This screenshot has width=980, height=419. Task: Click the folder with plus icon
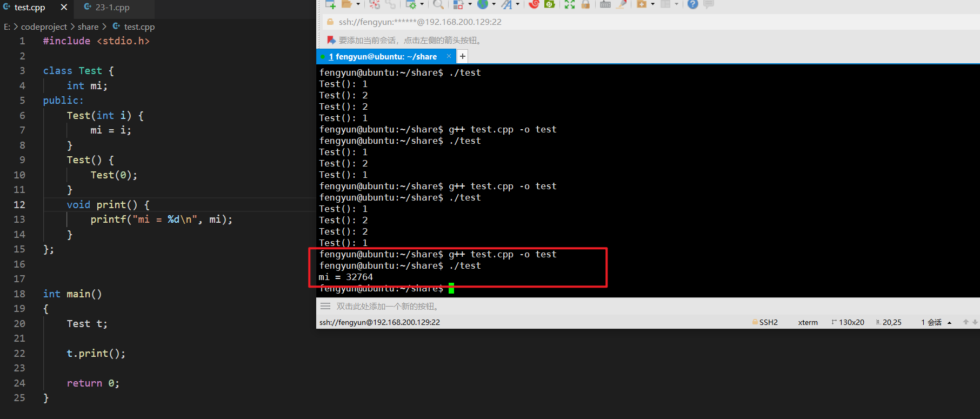pos(642,4)
